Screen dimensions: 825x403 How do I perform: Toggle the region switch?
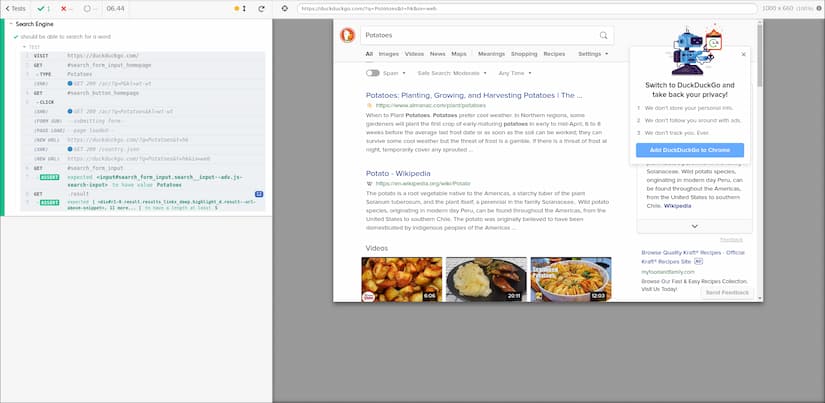[x=373, y=73]
